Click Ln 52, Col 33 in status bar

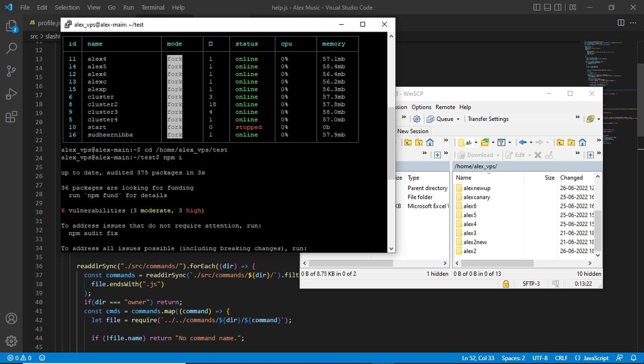478,358
